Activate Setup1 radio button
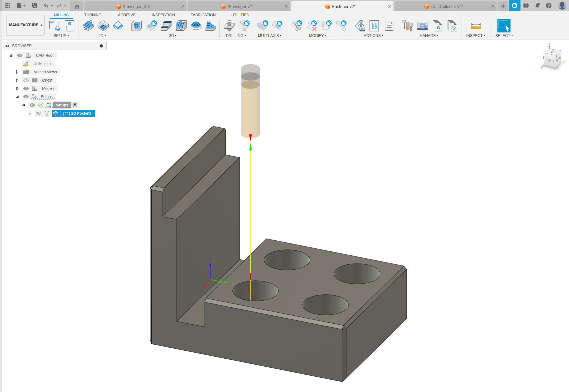The height and width of the screenshot is (392, 569). click(75, 105)
